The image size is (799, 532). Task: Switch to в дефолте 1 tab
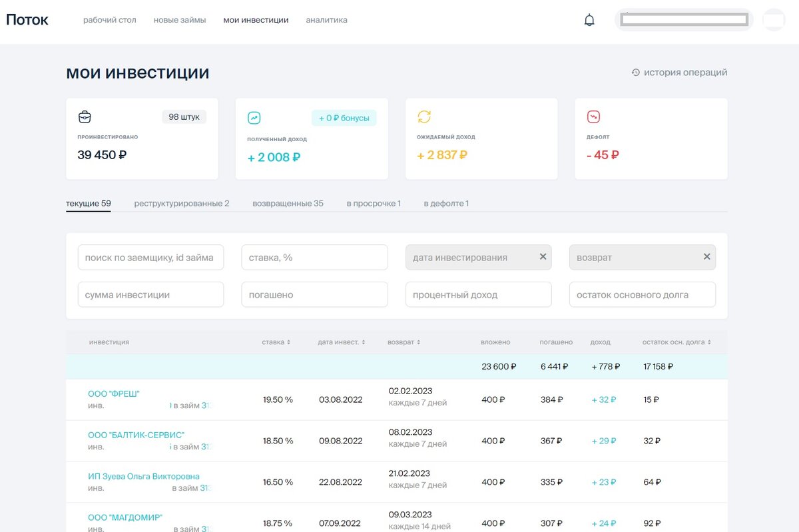point(446,204)
